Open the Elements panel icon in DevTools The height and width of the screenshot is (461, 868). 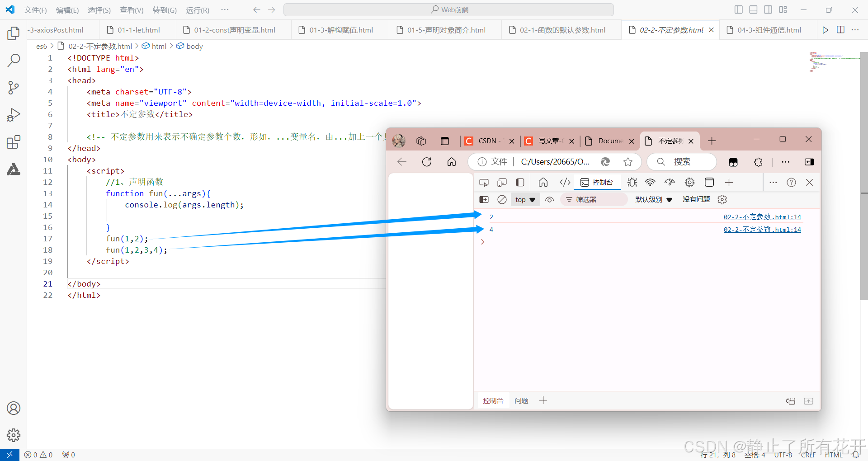coord(565,183)
